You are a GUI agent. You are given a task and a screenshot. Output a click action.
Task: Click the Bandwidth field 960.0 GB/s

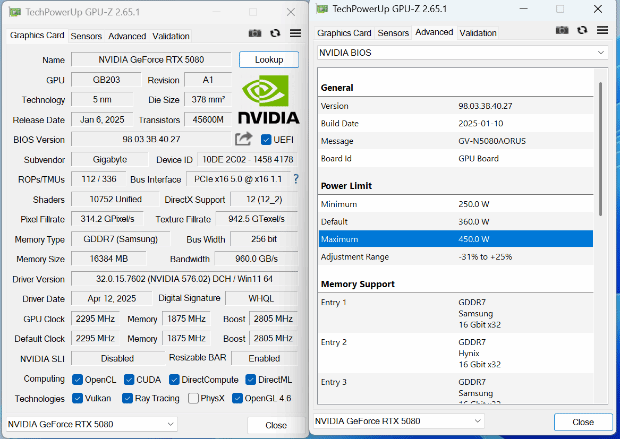point(256,259)
